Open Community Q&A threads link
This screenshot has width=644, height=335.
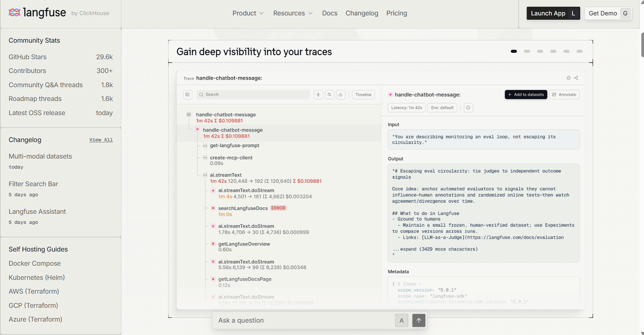61,85
